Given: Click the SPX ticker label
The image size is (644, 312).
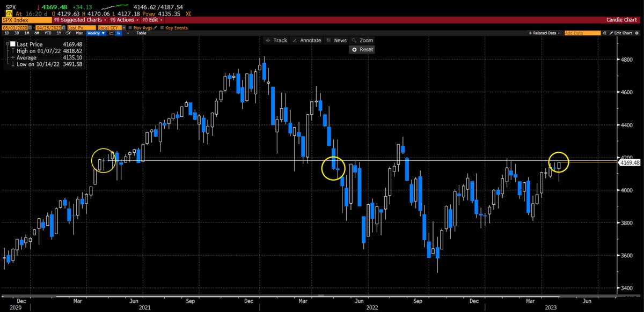Looking at the screenshot, I should point(11,7).
